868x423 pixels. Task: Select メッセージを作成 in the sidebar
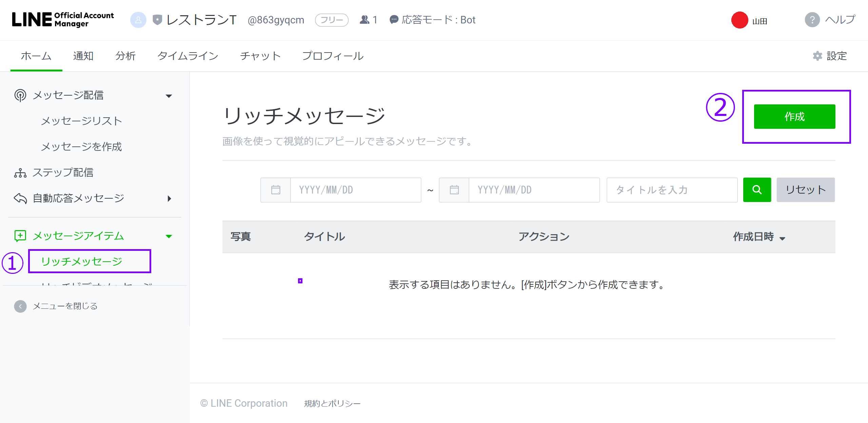(81, 147)
